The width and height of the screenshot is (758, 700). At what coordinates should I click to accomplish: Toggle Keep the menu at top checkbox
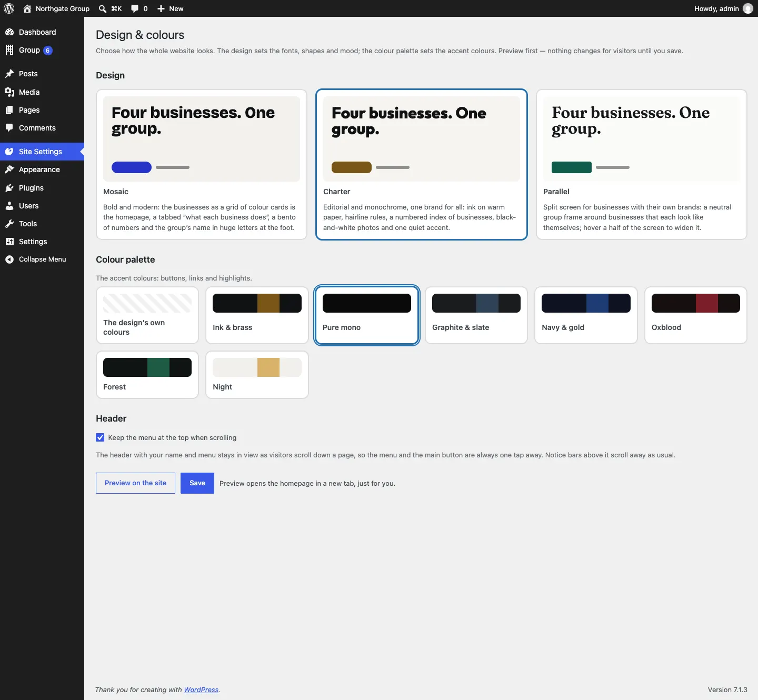tap(100, 437)
